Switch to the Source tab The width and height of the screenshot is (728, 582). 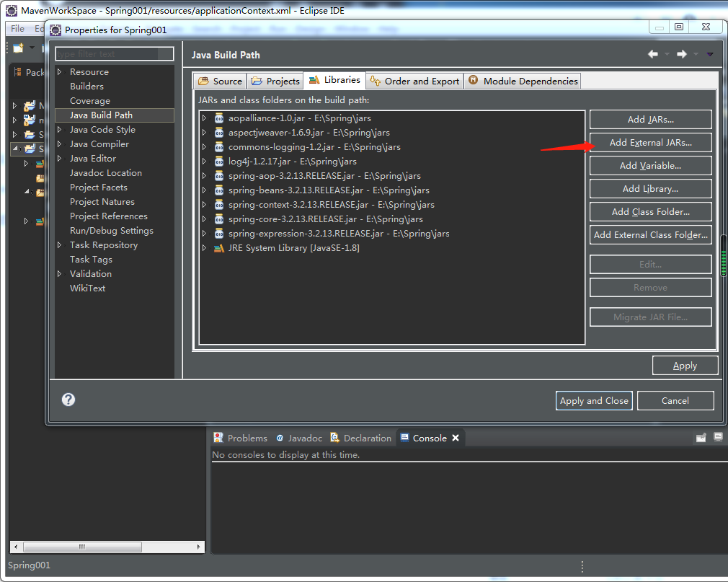(x=220, y=81)
